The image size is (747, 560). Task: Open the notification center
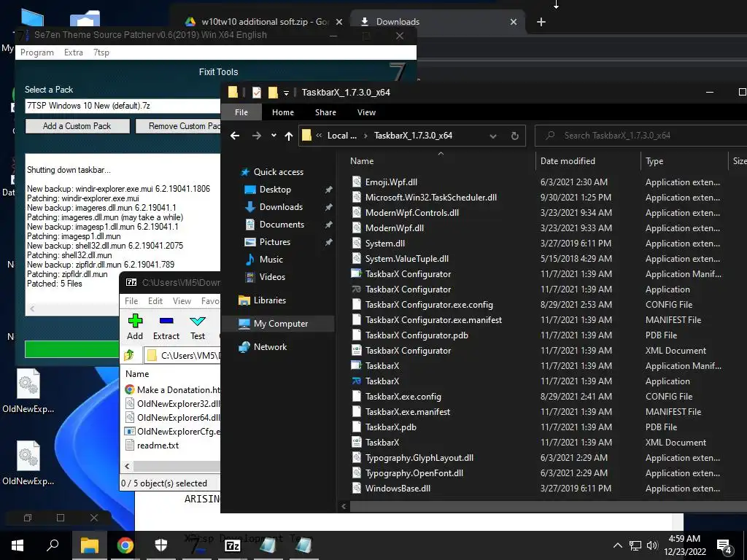click(724, 547)
